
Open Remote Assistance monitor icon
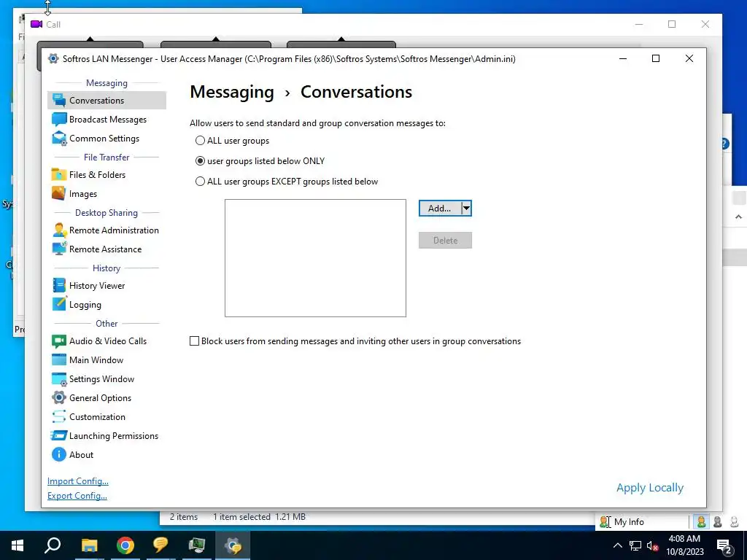[x=59, y=249]
